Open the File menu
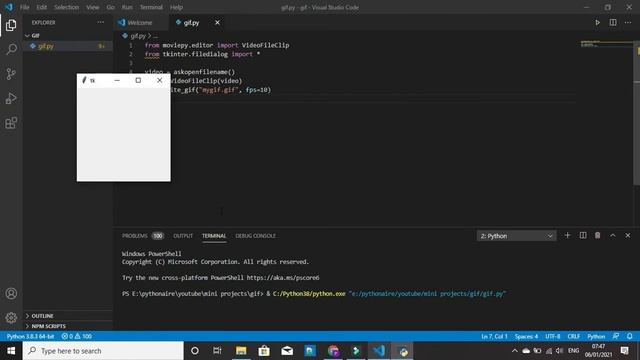The height and width of the screenshot is (360, 640). click(24, 7)
